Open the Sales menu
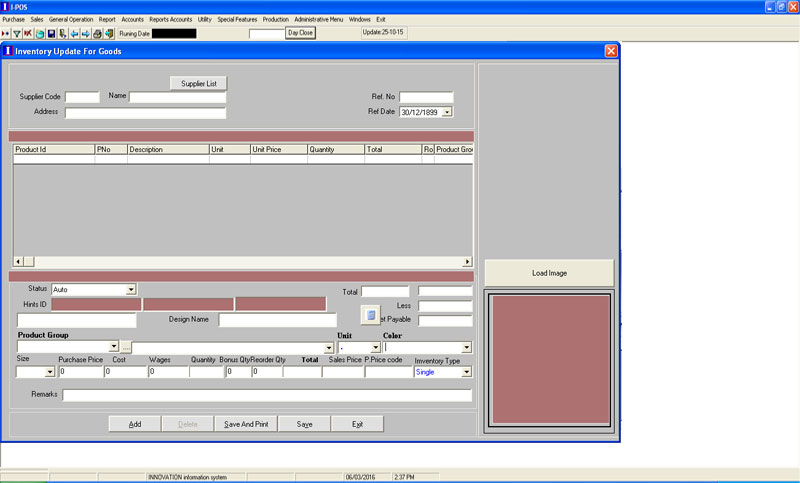The width and height of the screenshot is (800, 483). click(37, 19)
